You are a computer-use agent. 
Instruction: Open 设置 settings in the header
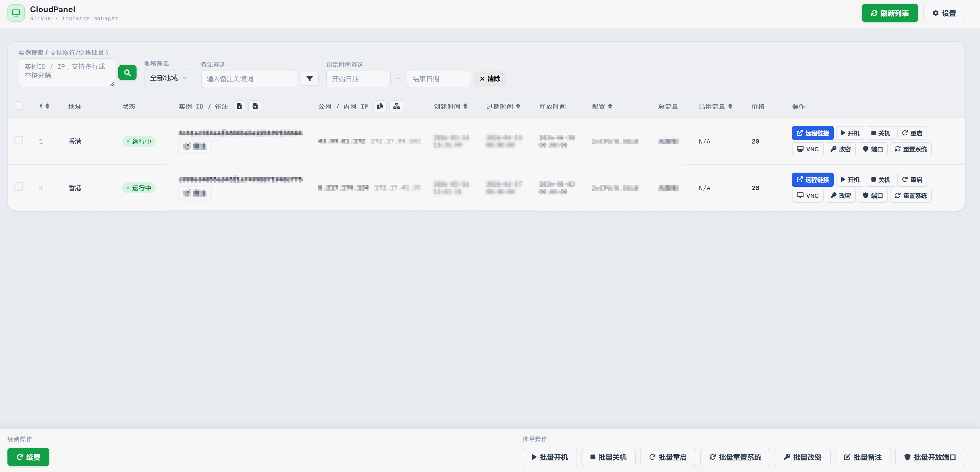coord(944,13)
